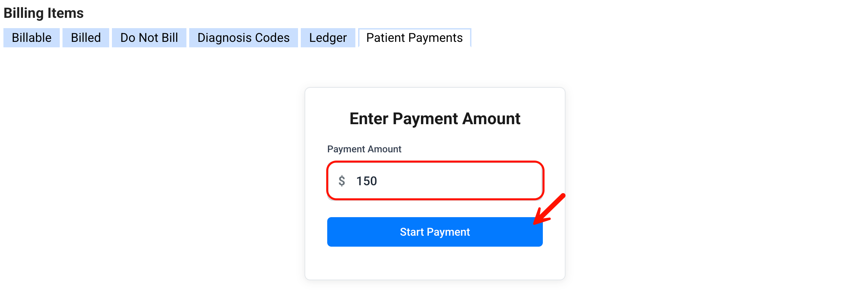Click the Payment Amount field label

[x=364, y=149]
